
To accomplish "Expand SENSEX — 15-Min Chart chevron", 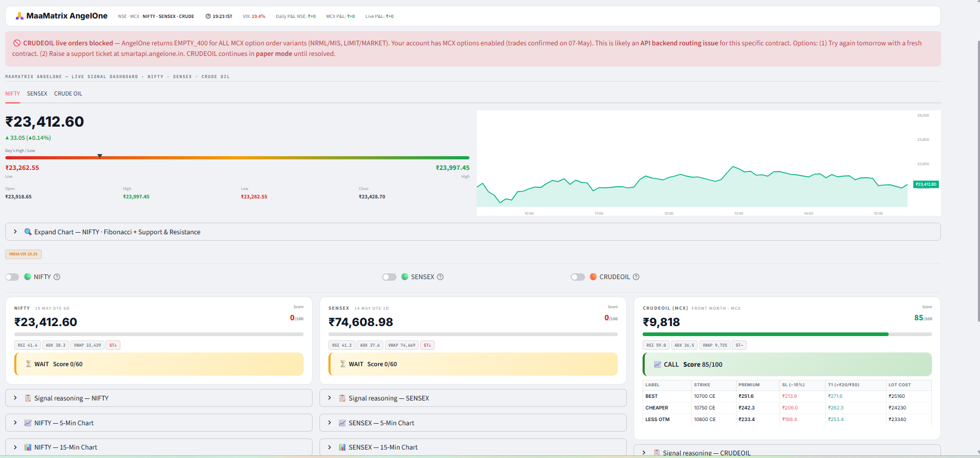I will tap(329, 447).
